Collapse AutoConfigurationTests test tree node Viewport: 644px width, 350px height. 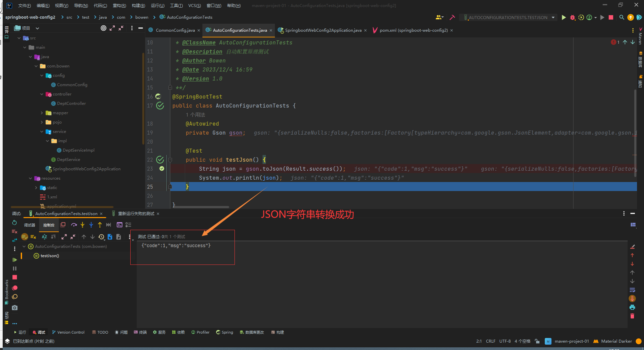(24, 246)
